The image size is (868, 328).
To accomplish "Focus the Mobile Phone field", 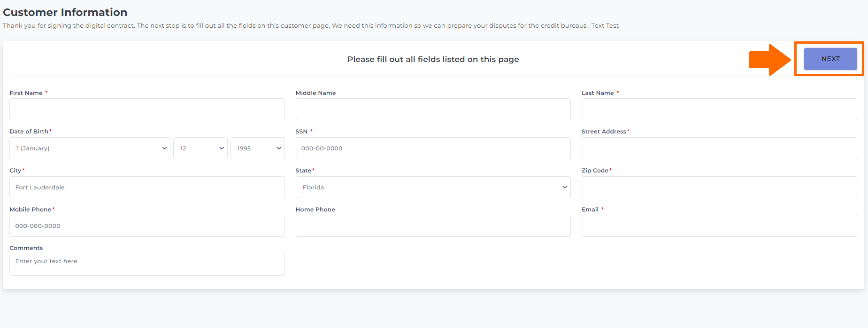I will [x=147, y=226].
